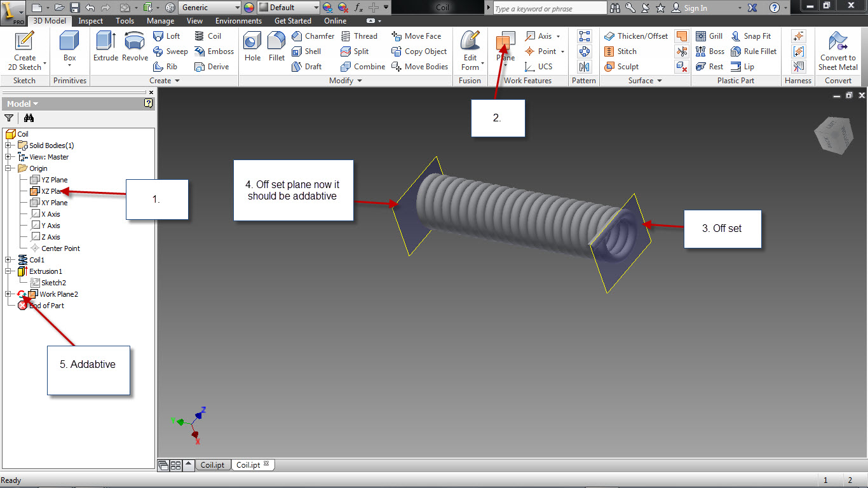868x488 pixels.
Task: Select XY Plane in the browser
Action: pyautogui.click(x=54, y=203)
